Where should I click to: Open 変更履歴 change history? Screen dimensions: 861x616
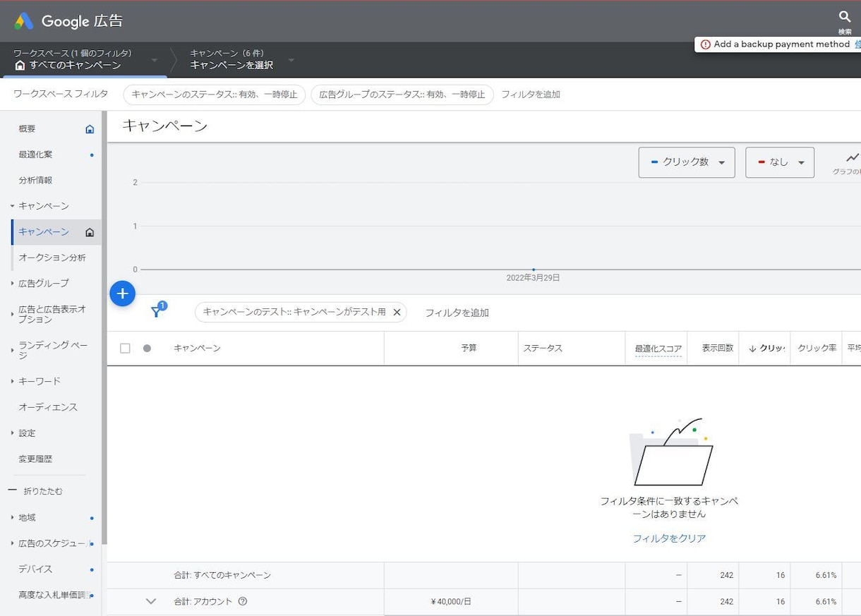35,459
